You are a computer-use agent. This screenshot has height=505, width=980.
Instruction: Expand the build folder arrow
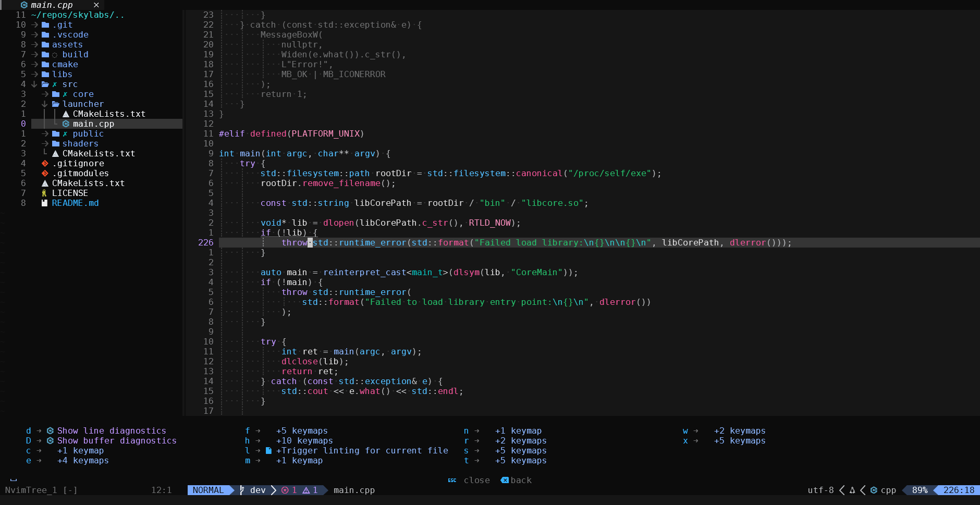(34, 55)
